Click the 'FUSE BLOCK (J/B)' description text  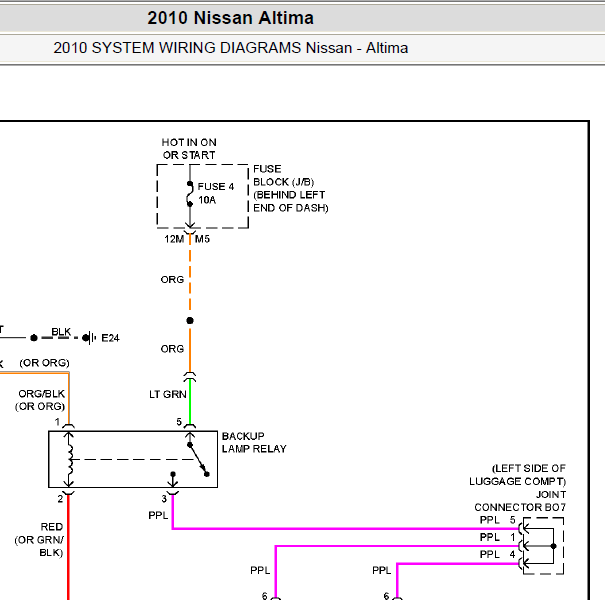291,188
